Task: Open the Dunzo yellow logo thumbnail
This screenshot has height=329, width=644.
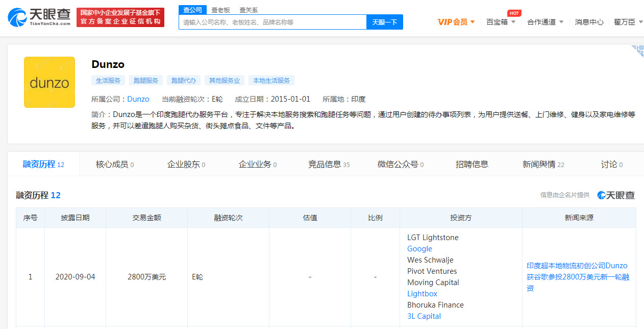Action: [x=49, y=82]
